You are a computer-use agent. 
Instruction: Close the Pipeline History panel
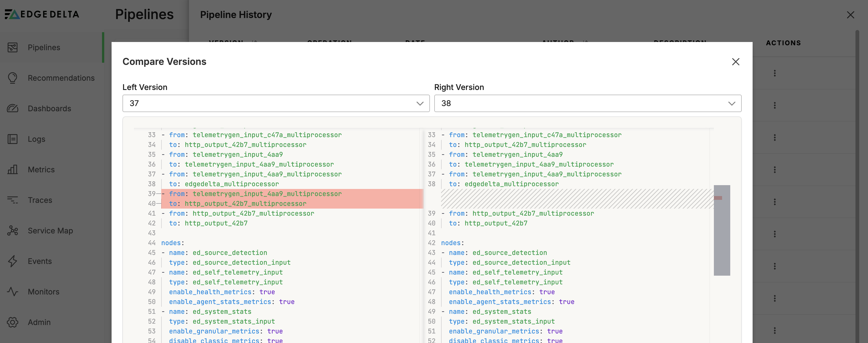851,15
